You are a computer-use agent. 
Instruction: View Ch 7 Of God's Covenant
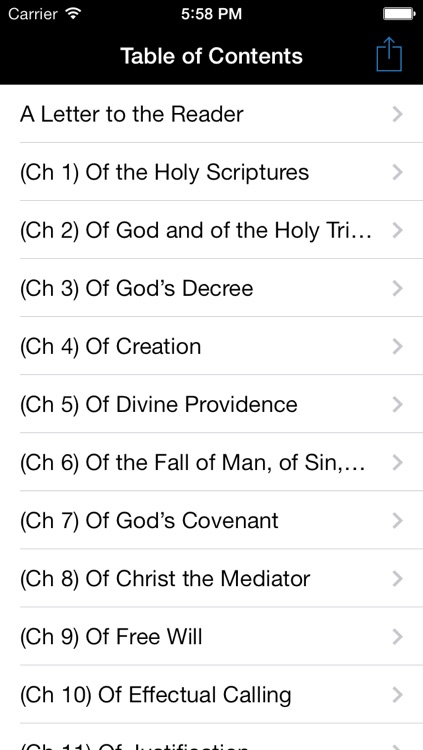coord(212,520)
